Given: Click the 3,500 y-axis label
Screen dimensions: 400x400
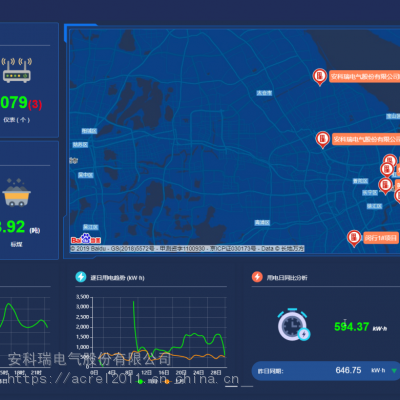Looking at the screenshot, I should point(82,297).
